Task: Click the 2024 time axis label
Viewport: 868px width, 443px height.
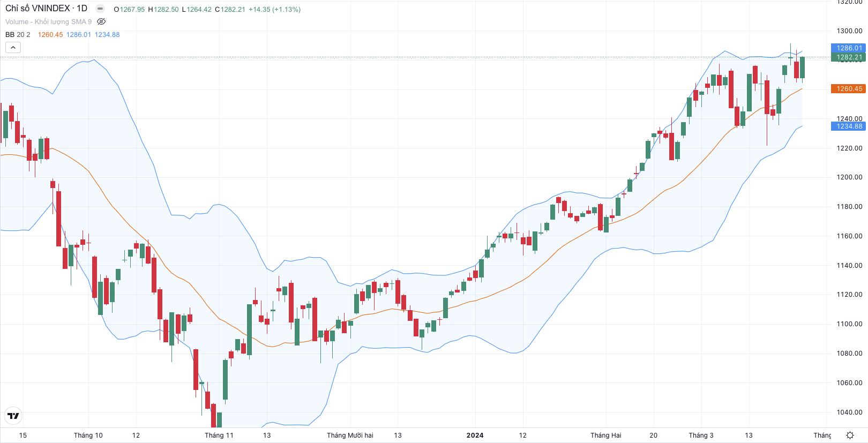Action: coord(475,436)
